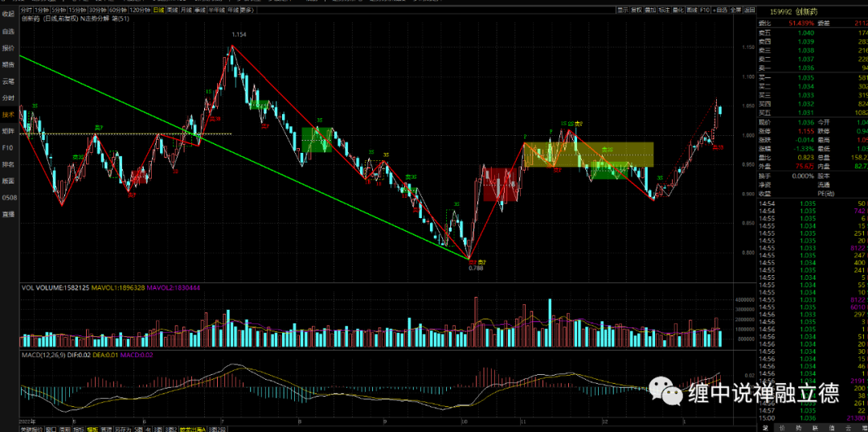The image size is (868, 432).
Task: Click the 另存为 bottom tab
Action: [123, 430]
